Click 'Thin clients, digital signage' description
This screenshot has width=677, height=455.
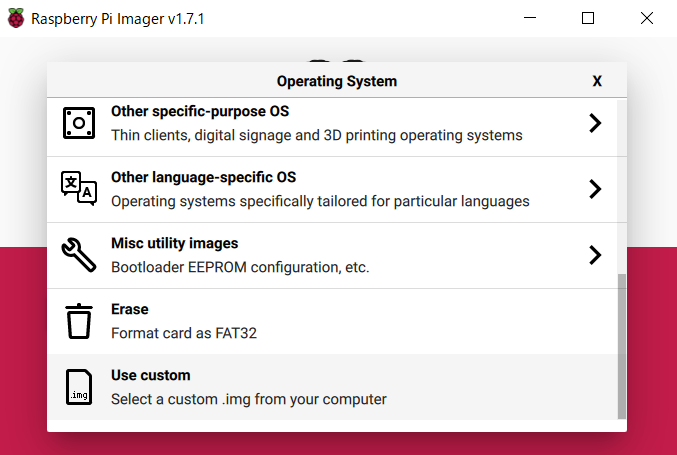317,135
